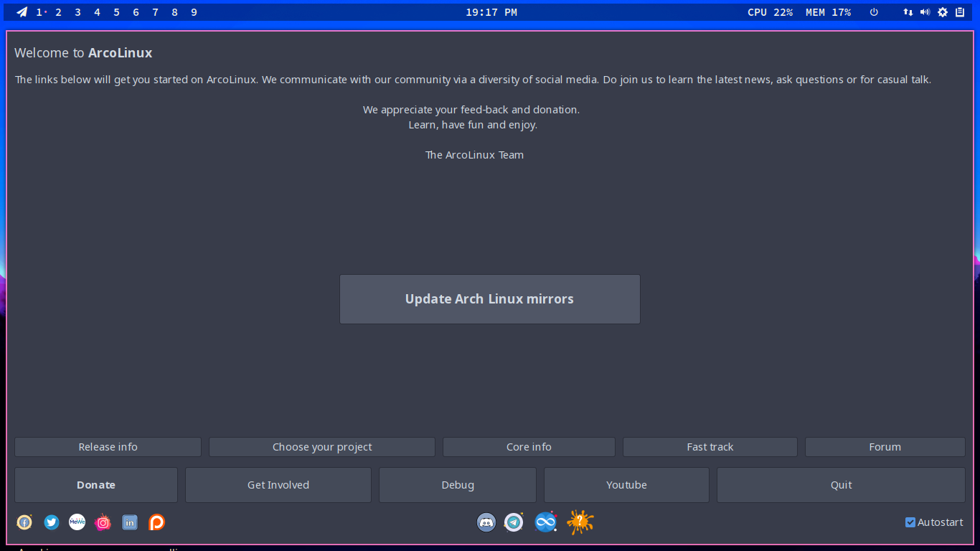The image size is (980, 551).
Task: Click the paper plane launcher icon
Action: (x=22, y=12)
